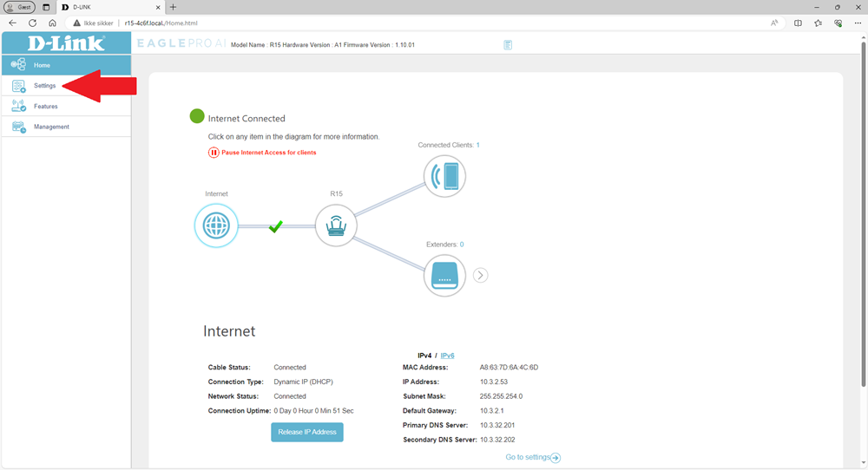Go back with browser back arrow
Screen dimensions: 868x470
tap(12, 23)
